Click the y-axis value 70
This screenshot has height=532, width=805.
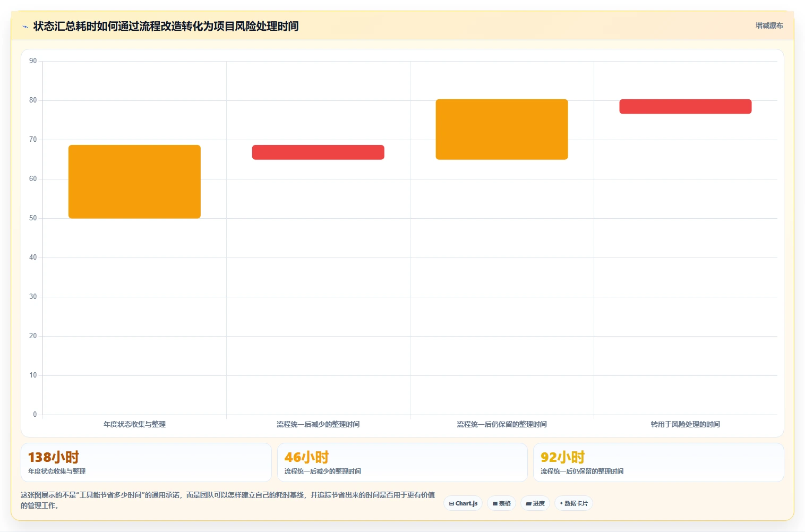(x=33, y=140)
